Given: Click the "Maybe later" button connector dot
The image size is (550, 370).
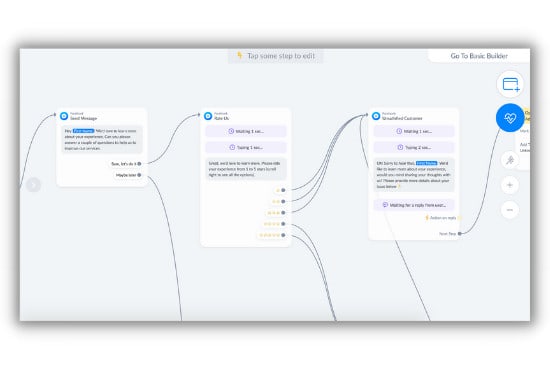Looking at the screenshot, I should coord(139,175).
